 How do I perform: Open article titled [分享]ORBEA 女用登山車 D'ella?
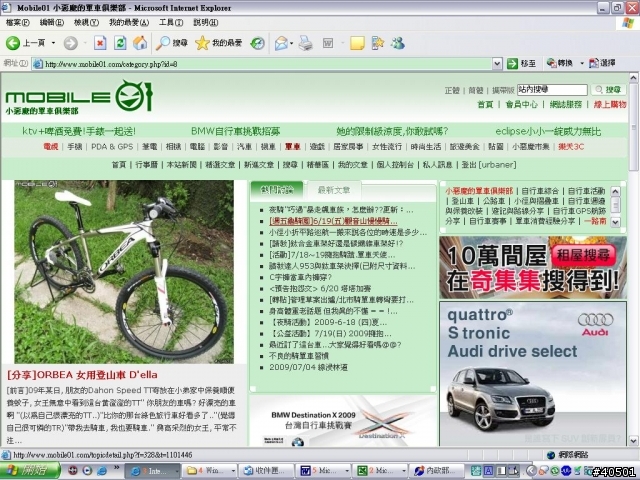[x=82, y=375]
